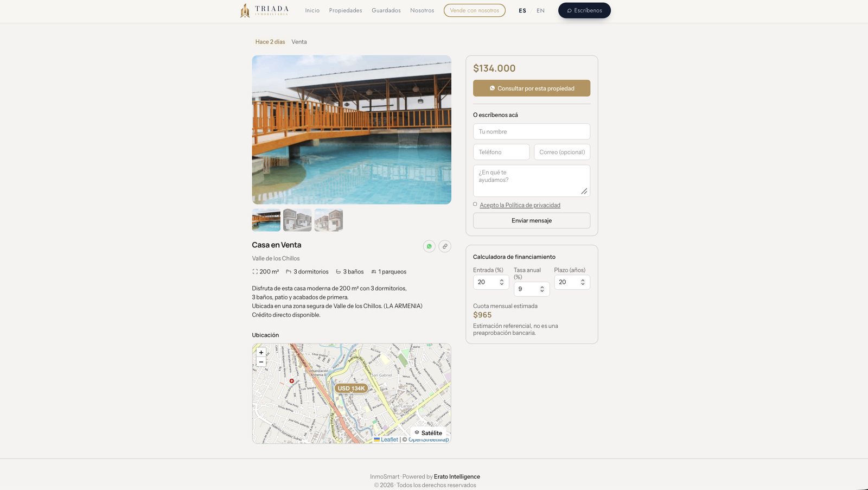Focus the Teléfono field
868x490 pixels.
tap(501, 152)
